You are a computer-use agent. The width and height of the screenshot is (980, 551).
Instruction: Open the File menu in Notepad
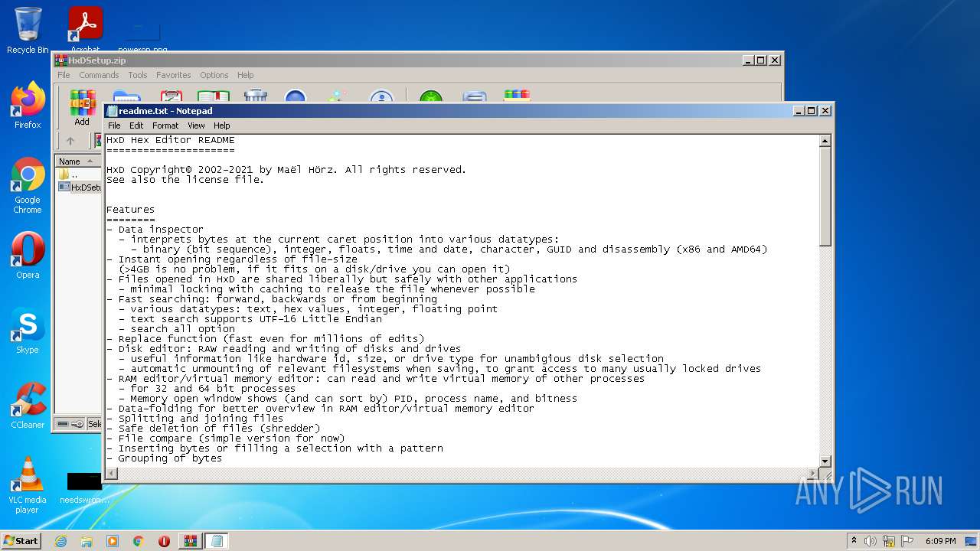(x=114, y=126)
